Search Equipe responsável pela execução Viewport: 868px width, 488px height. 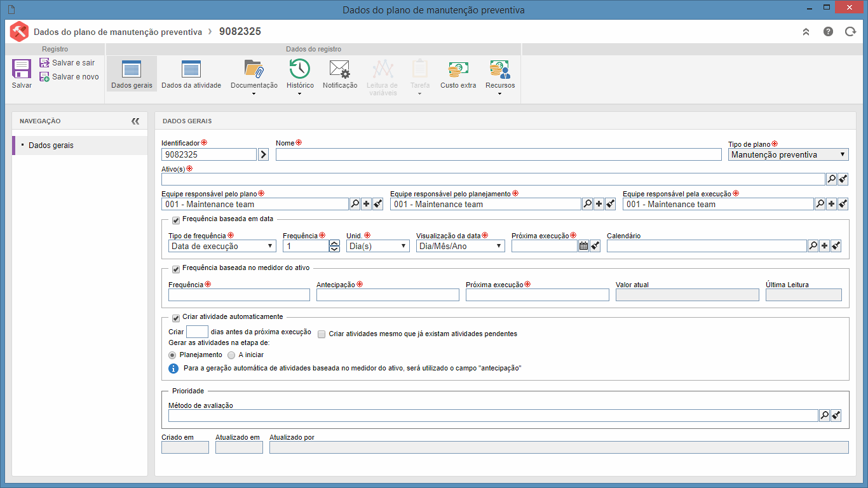coord(820,204)
